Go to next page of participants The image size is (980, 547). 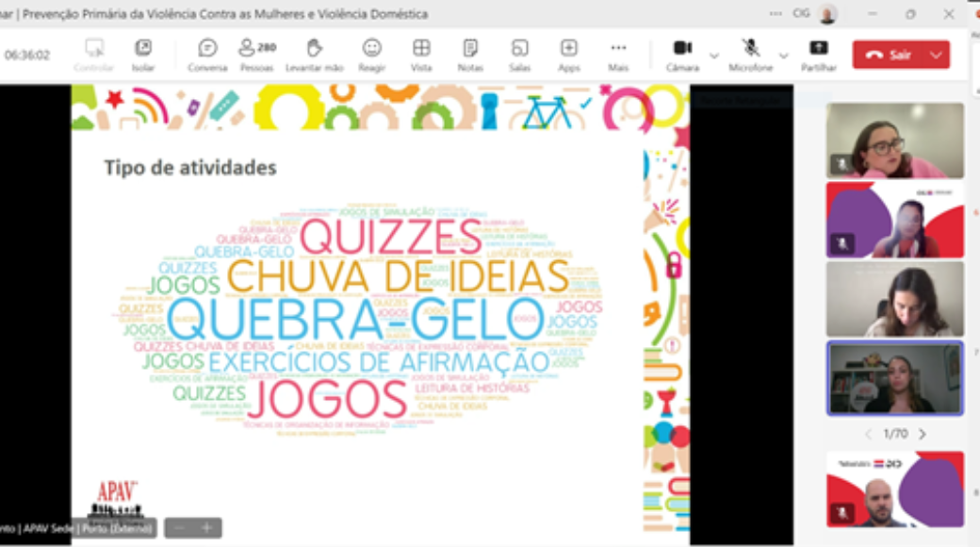[x=923, y=434]
